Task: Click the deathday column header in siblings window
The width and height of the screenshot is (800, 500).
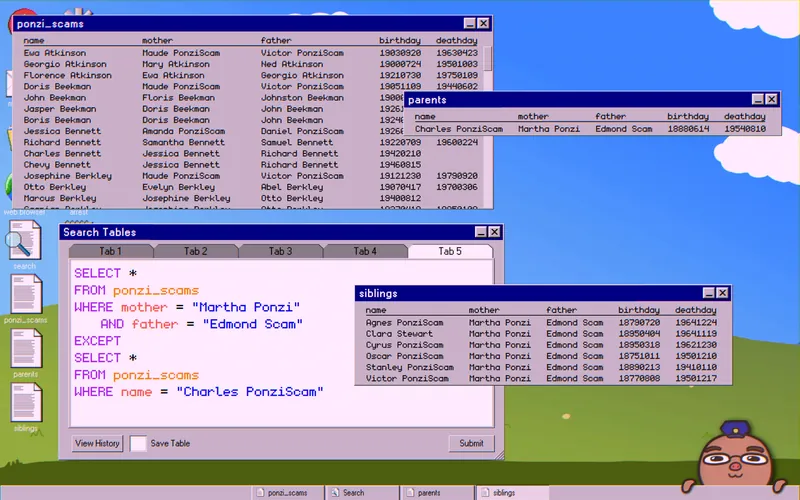Action: [695, 310]
